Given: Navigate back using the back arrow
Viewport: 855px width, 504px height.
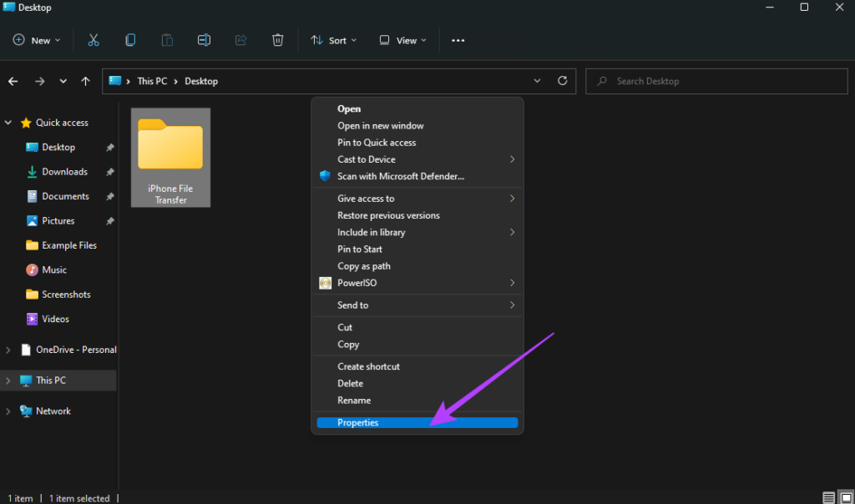Looking at the screenshot, I should pos(13,81).
